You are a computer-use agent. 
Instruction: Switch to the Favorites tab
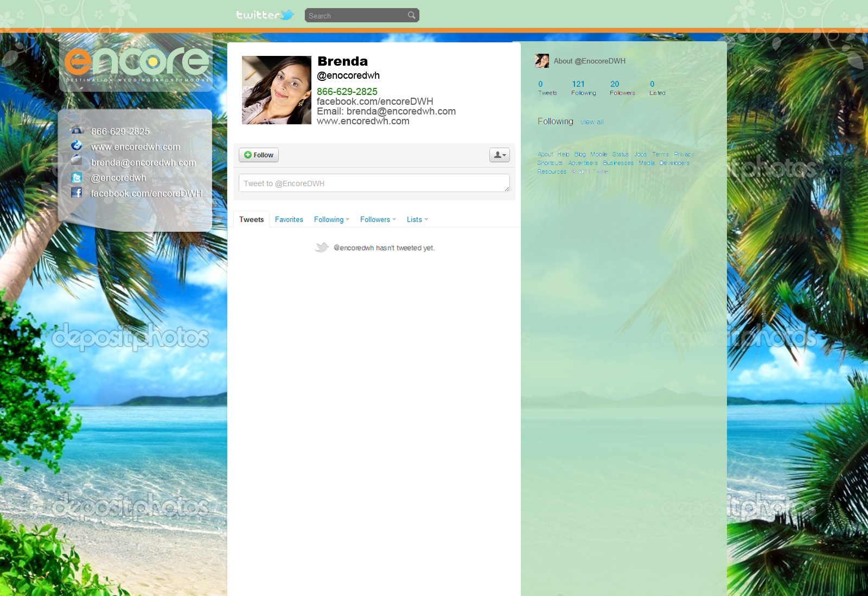[x=289, y=220]
